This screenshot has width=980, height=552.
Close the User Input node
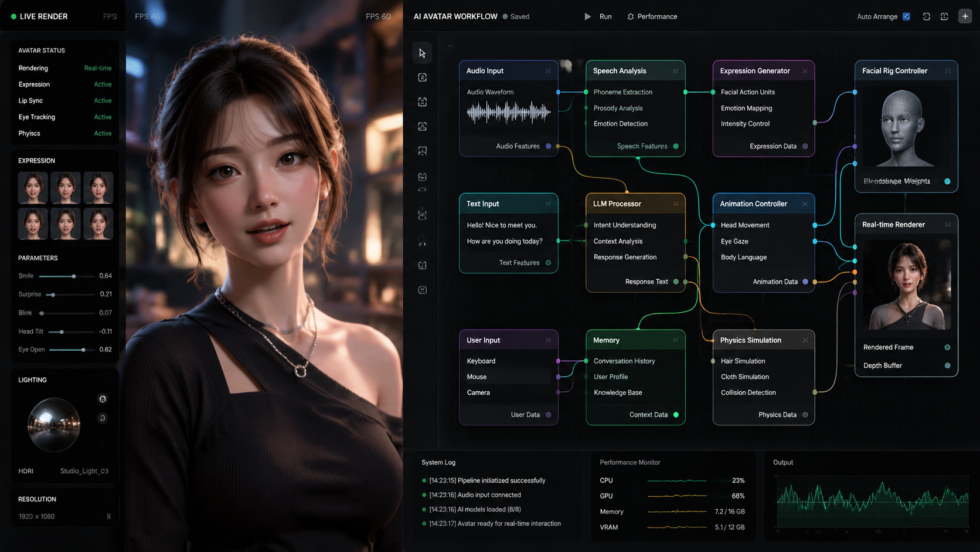(x=548, y=340)
